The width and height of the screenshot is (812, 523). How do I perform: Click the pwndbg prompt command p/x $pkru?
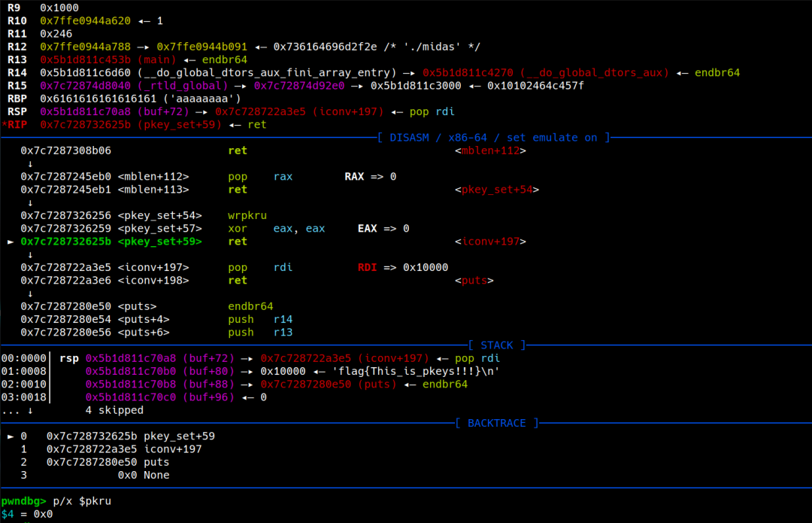click(x=82, y=500)
